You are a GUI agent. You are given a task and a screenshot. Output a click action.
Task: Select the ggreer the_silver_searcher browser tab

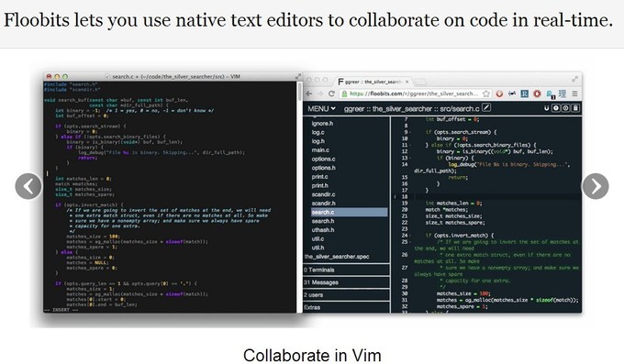[373, 82]
